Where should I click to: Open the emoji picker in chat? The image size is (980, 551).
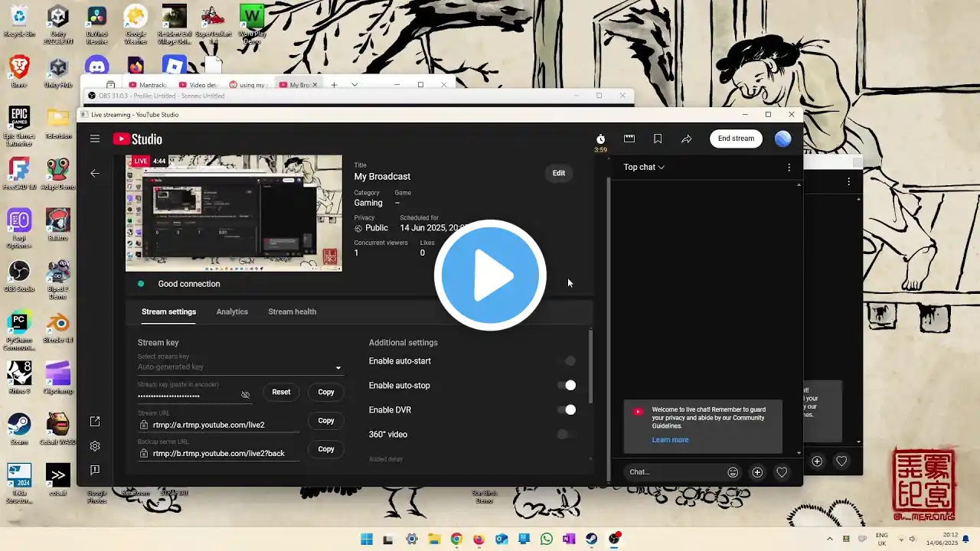click(x=733, y=472)
